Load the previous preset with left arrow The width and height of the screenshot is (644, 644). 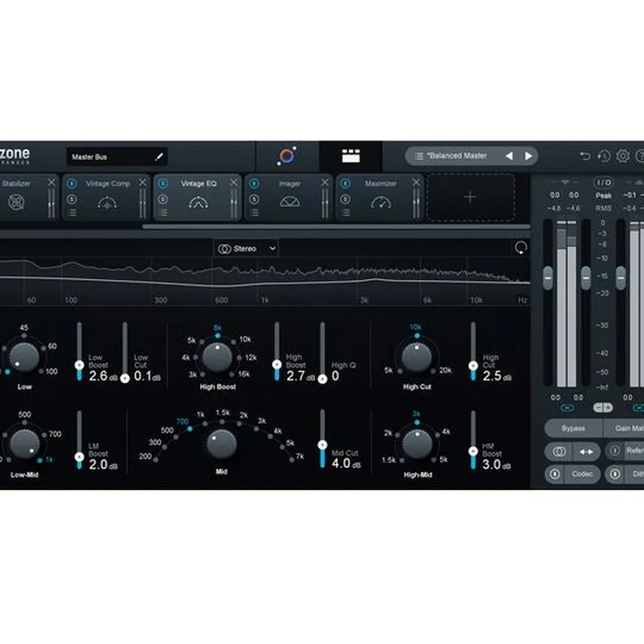(509, 156)
